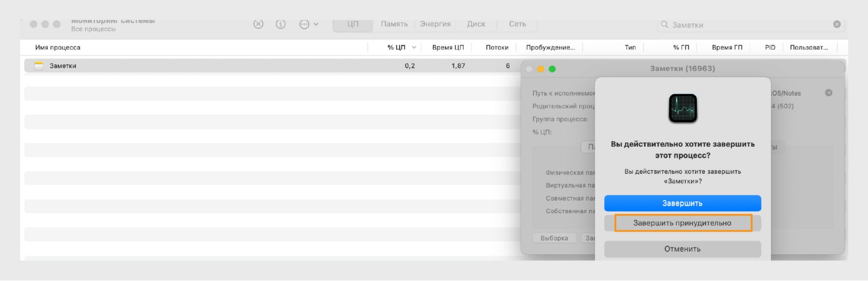The height and width of the screenshot is (281, 868).
Task: Click the green zoom button of Заметки (16963)
Action: 552,69
